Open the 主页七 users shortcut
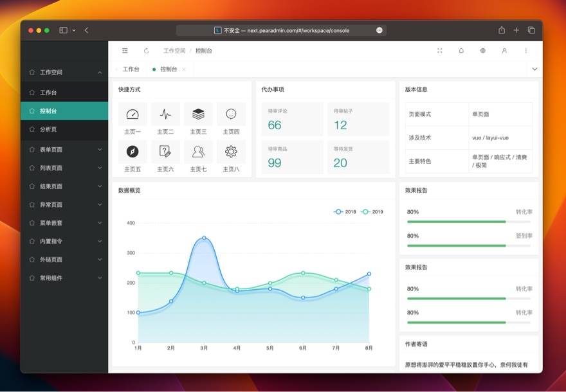Image resolution: width=566 pixels, height=392 pixels. pyautogui.click(x=197, y=152)
